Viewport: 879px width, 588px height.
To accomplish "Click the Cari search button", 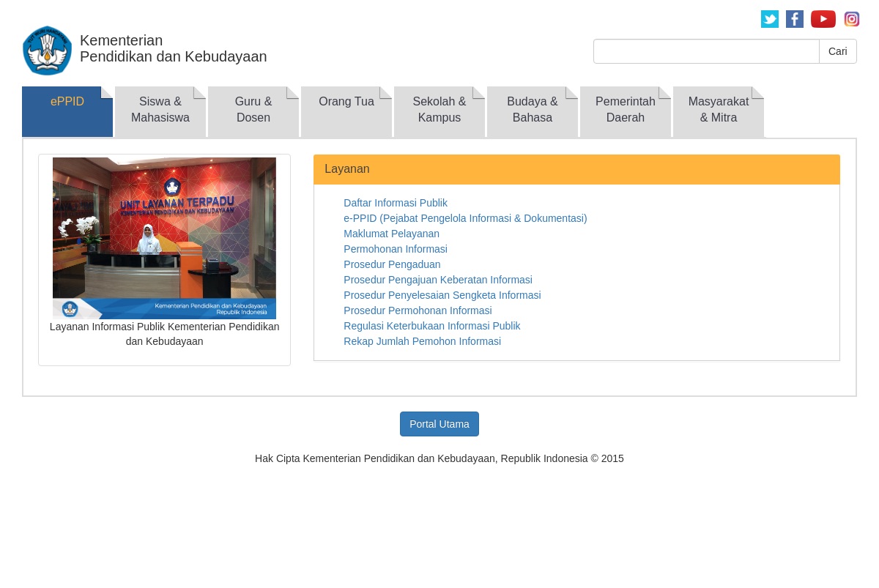I will (838, 51).
